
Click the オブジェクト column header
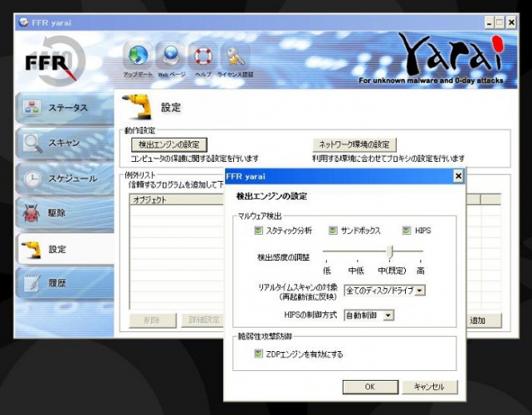click(x=177, y=200)
